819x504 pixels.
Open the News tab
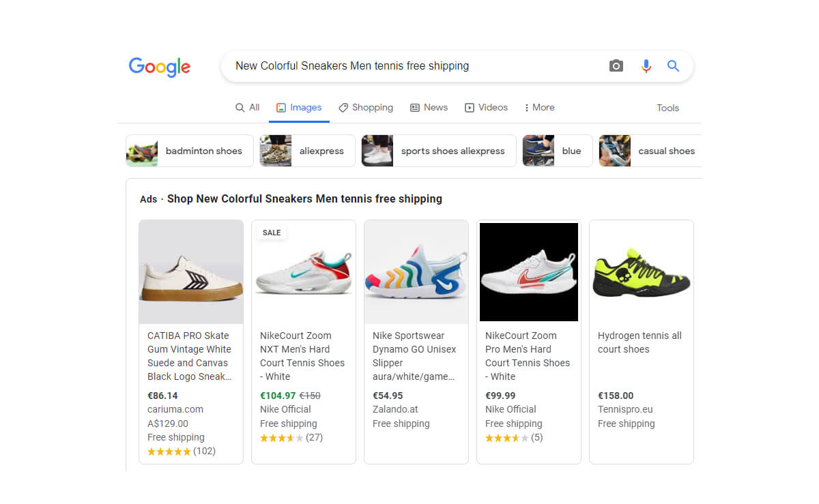429,107
